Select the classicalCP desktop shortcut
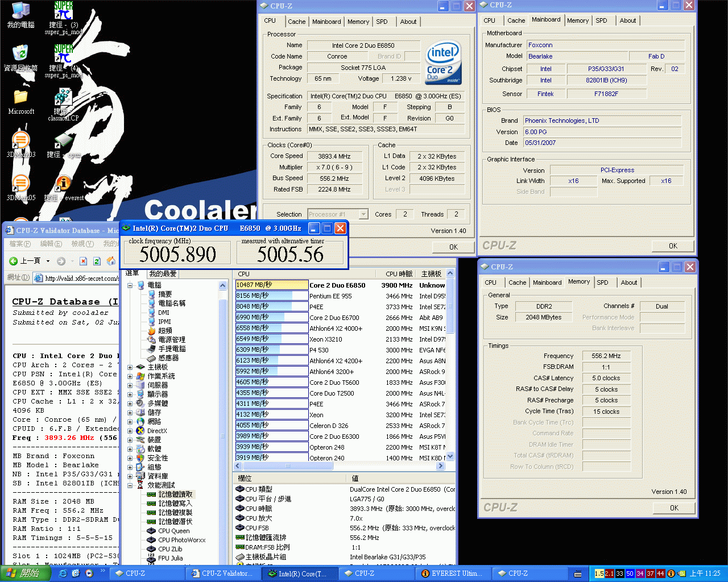 63,105
